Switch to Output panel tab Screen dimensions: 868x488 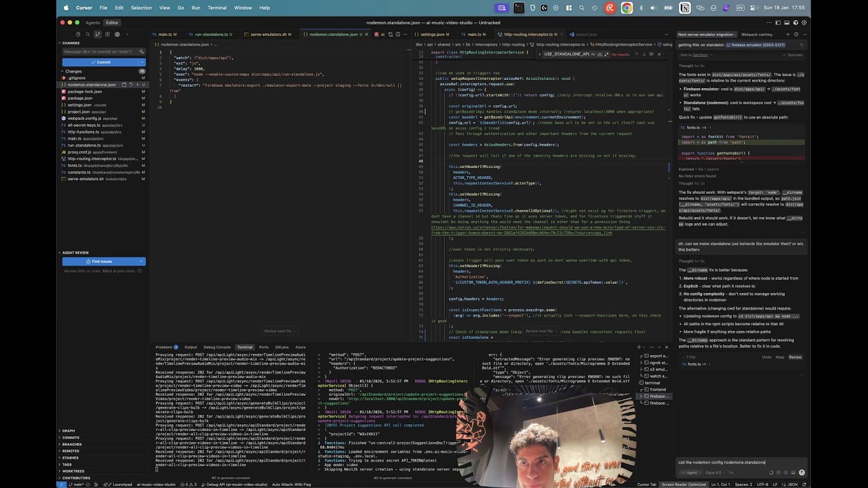click(x=191, y=347)
